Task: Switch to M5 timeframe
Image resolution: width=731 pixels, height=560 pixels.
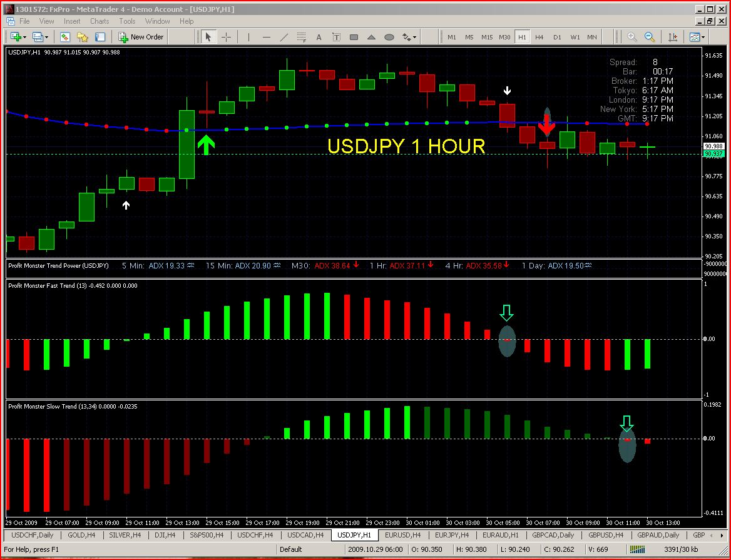Action: 469,37
